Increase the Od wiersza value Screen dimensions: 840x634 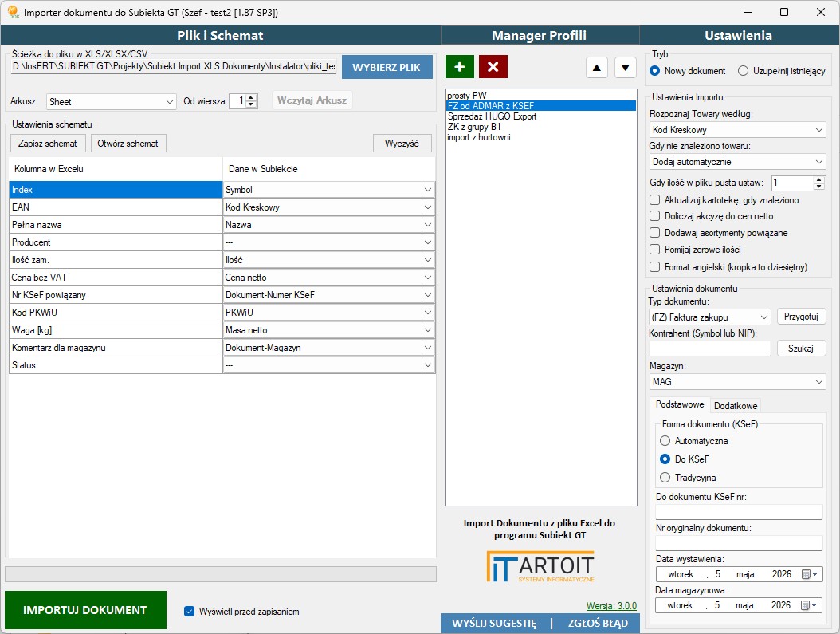pyautogui.click(x=251, y=97)
